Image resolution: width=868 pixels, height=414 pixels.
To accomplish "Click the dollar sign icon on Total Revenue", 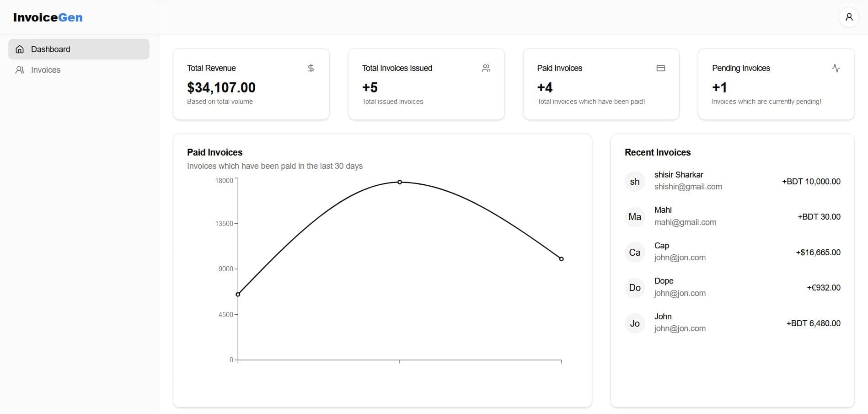I will [311, 68].
